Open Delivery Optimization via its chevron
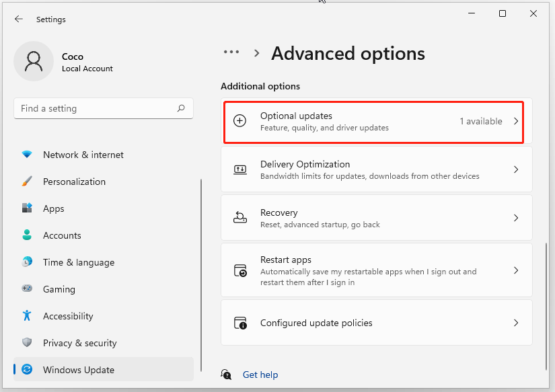555x392 pixels. (516, 169)
